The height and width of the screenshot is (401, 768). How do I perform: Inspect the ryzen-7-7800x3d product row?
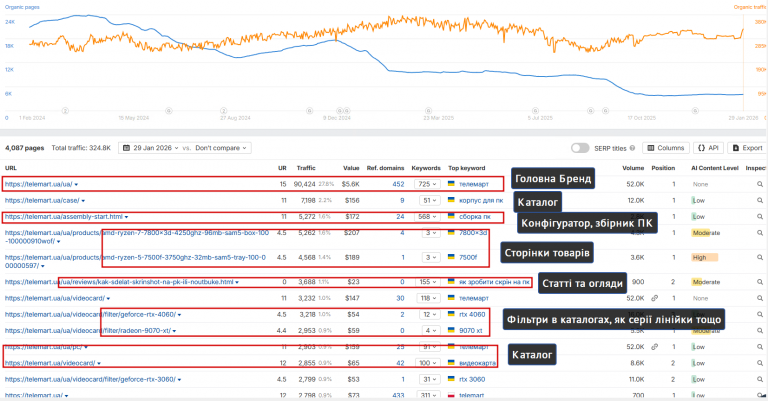coord(760,233)
